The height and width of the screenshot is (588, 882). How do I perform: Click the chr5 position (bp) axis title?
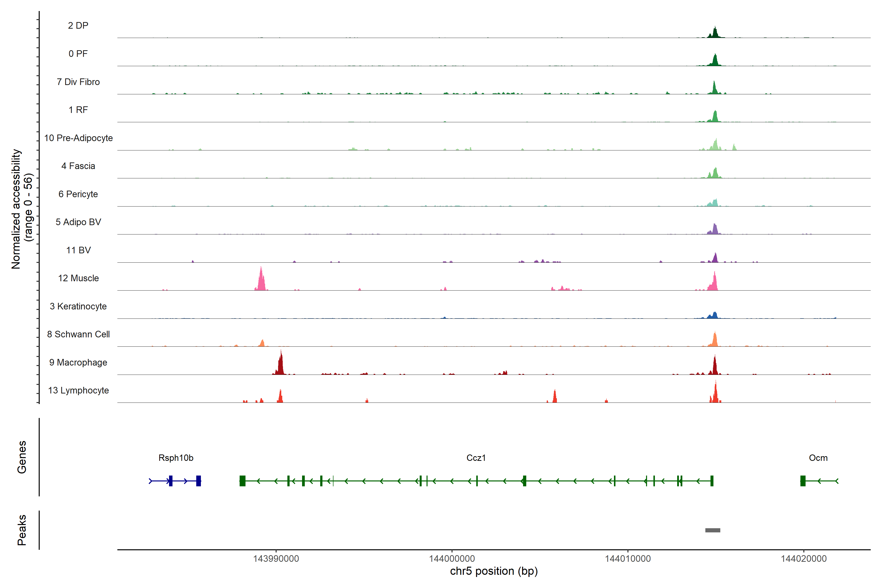pos(494,571)
